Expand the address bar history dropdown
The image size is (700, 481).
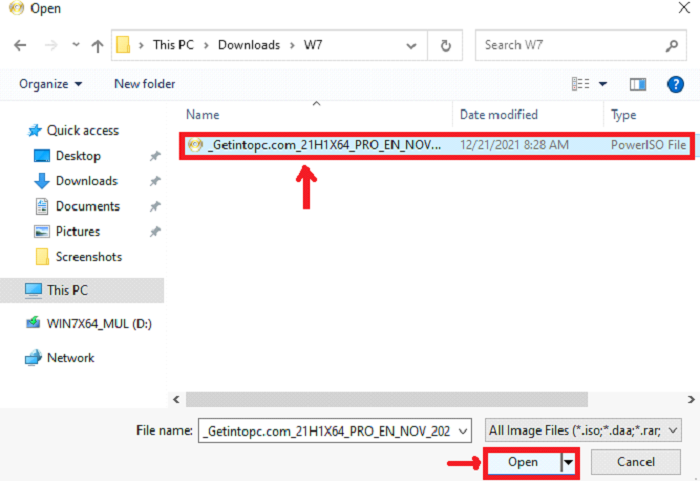pos(411,46)
